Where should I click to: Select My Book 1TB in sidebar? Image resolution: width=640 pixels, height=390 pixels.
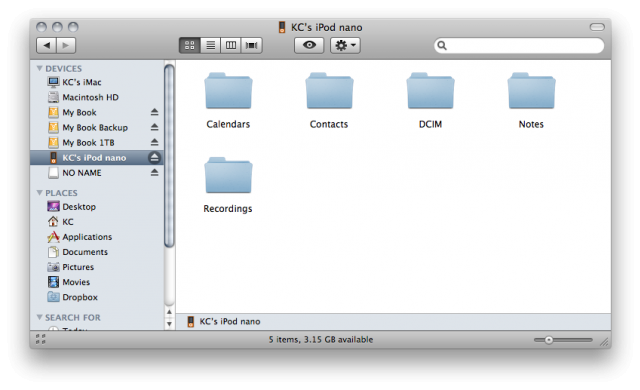[97, 143]
